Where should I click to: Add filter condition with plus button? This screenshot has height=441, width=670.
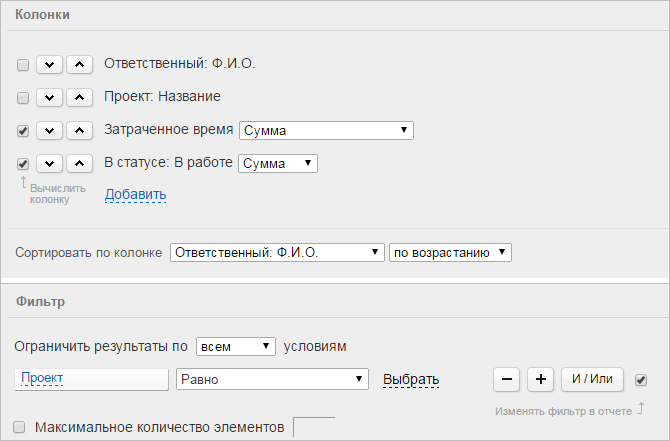[541, 379]
